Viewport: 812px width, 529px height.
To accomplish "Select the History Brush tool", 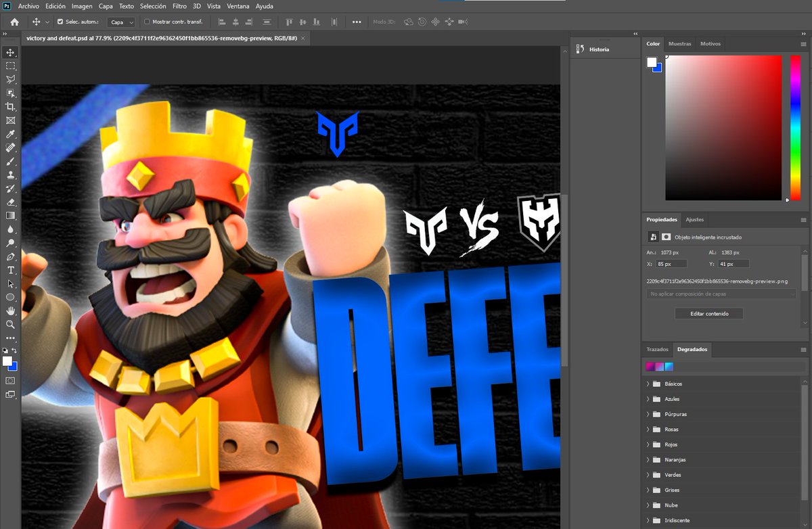I will pyautogui.click(x=10, y=188).
